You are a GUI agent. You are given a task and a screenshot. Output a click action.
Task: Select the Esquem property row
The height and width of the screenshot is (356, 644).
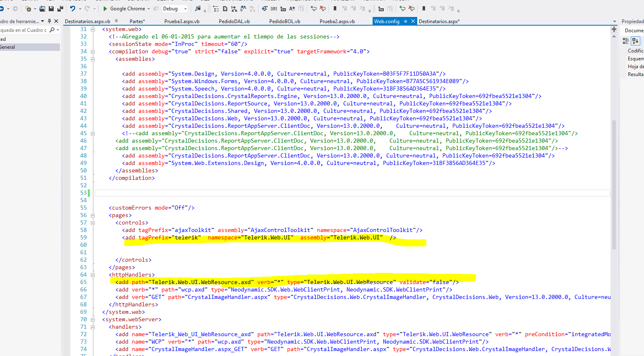(x=635, y=59)
